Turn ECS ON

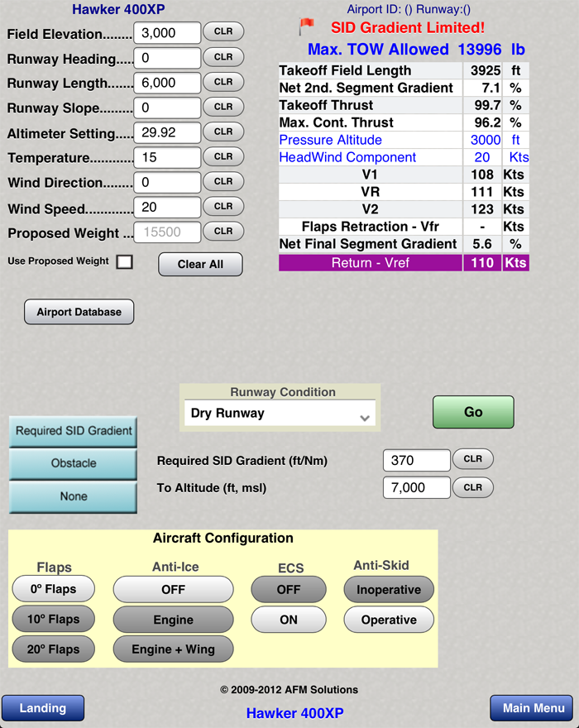289,620
